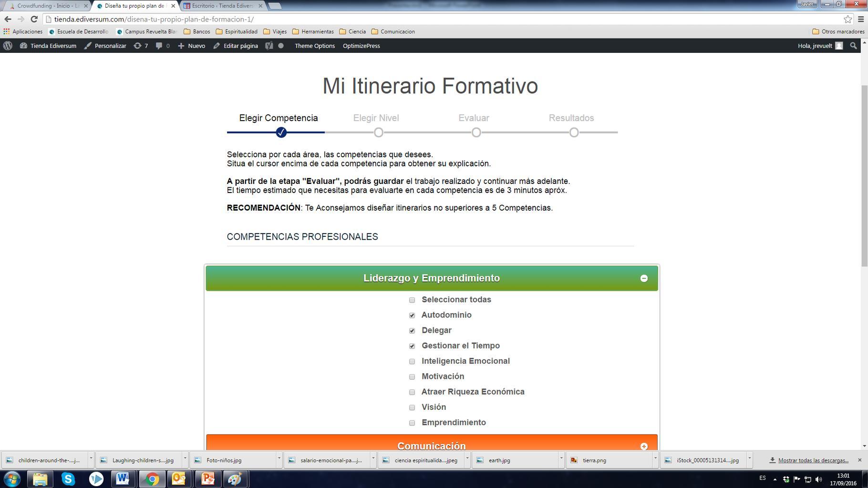Enable the Inteligencia Emocional checkbox
This screenshot has height=488, width=868.
412,362
